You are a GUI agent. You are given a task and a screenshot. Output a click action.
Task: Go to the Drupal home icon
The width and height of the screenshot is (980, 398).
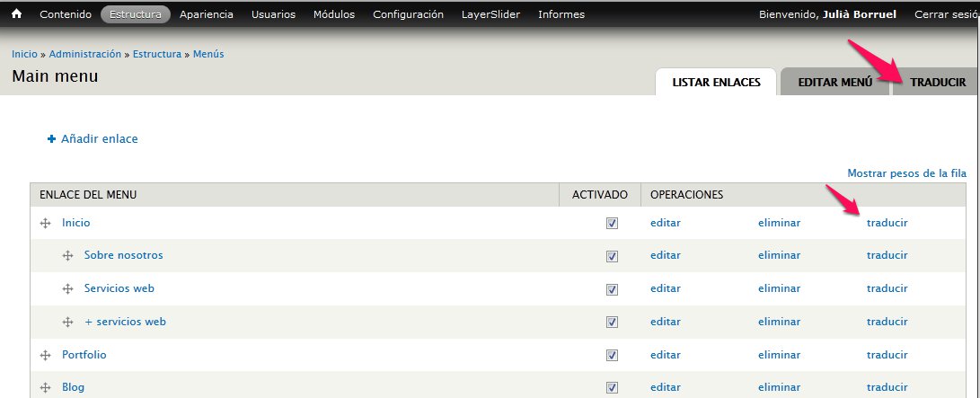coord(17,13)
